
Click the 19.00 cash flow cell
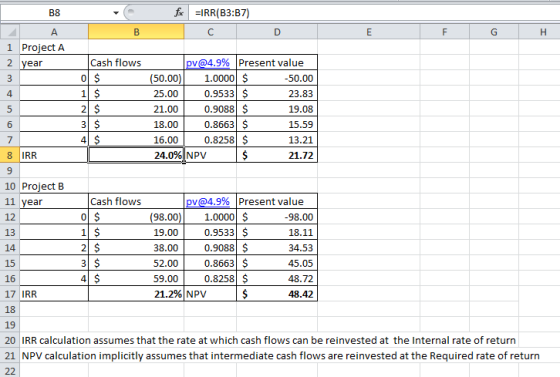pos(136,232)
